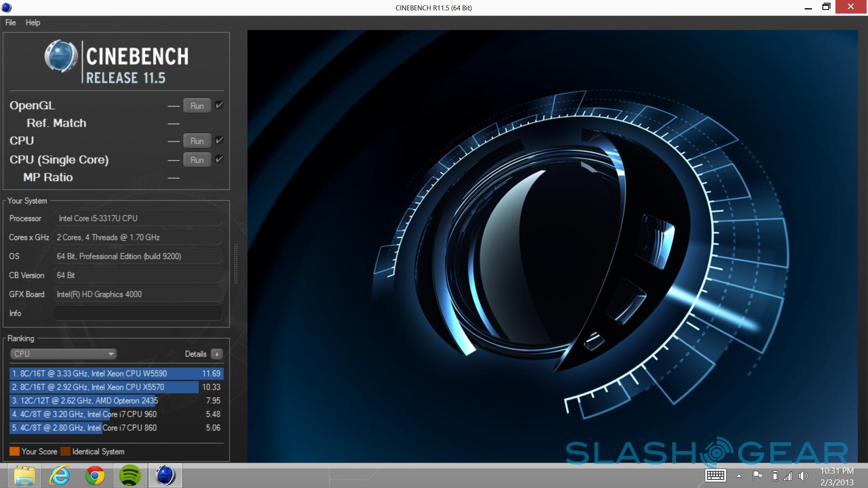Image resolution: width=868 pixels, height=488 pixels.
Task: Click the Cinebench logo sphere icon
Action: click(61, 57)
